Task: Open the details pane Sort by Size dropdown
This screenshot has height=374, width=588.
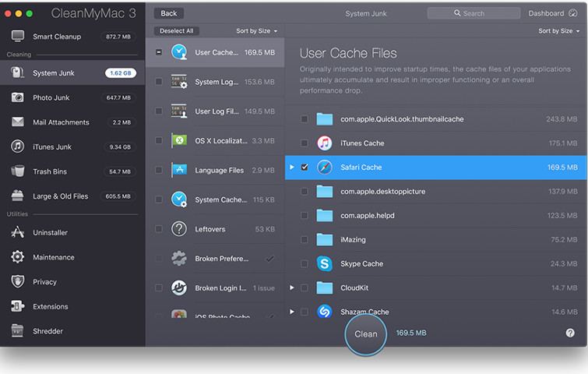Action: coord(558,30)
